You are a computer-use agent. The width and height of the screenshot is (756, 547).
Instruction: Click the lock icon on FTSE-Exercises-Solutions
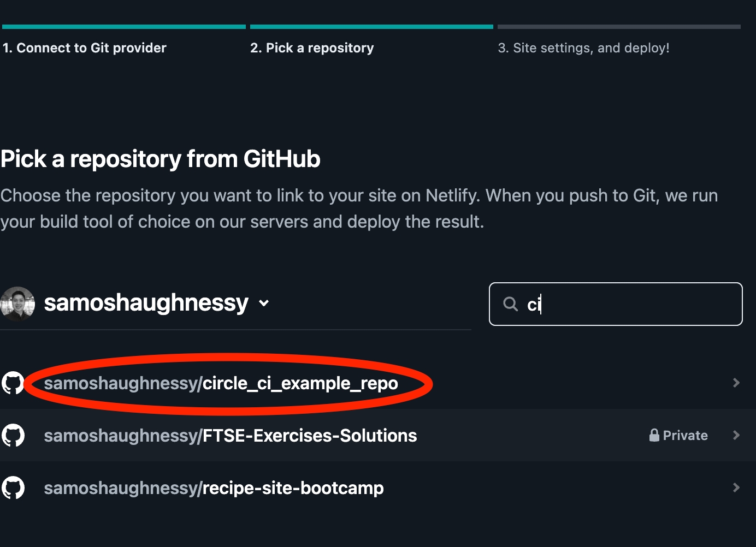pos(654,435)
